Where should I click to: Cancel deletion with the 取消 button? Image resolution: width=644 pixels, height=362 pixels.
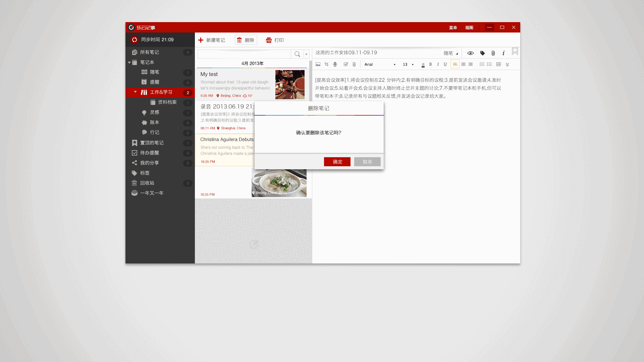pyautogui.click(x=367, y=162)
